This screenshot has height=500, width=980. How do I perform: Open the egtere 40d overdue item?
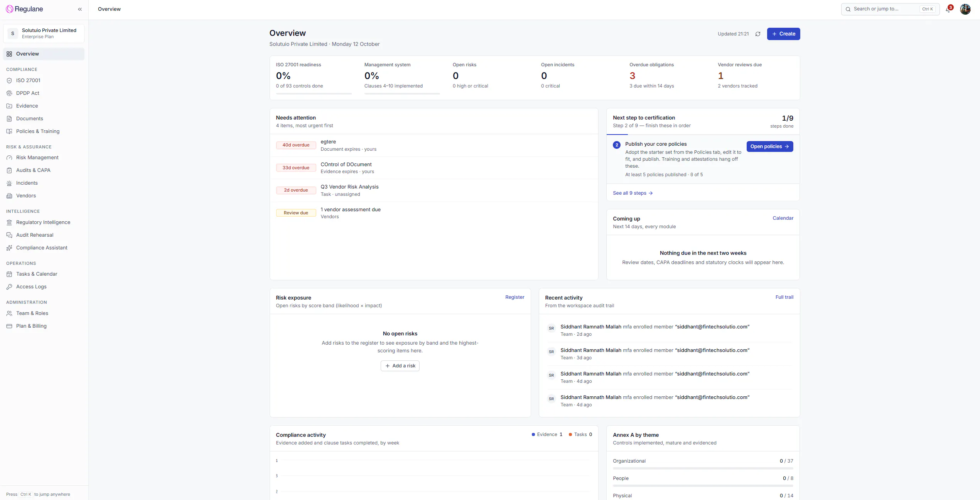434,145
